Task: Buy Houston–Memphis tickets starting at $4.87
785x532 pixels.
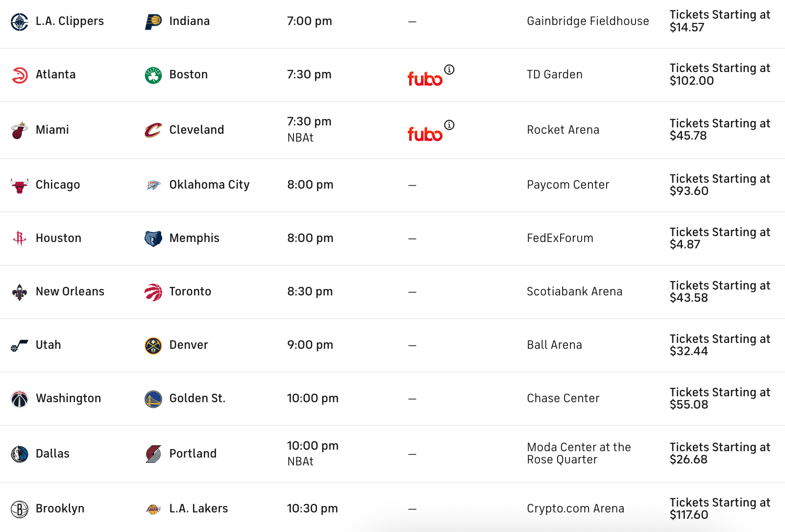Action: click(x=719, y=238)
